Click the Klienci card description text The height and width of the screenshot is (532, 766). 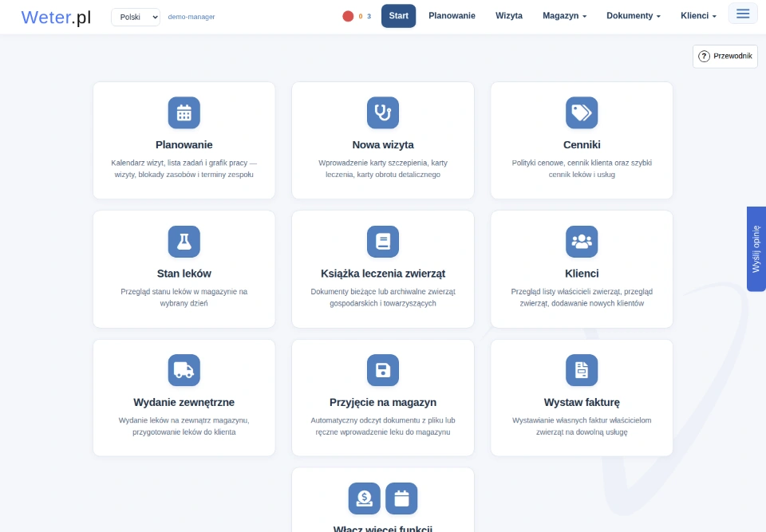pos(582,298)
